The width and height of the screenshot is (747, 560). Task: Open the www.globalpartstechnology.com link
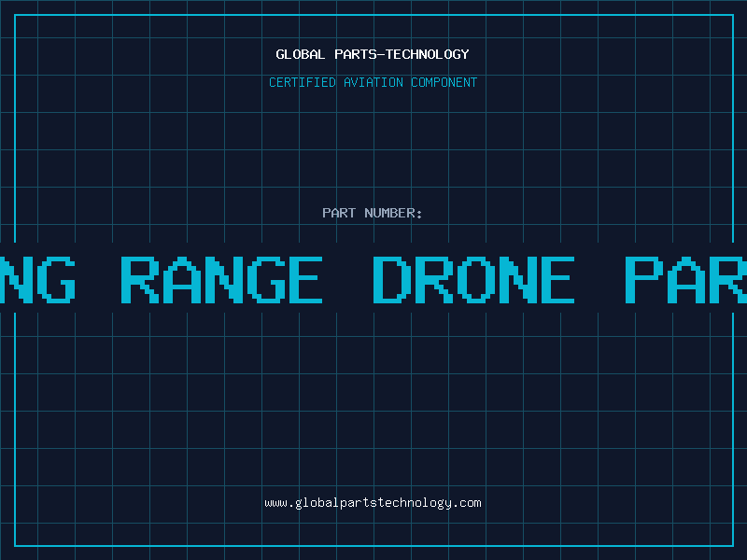[x=373, y=503]
